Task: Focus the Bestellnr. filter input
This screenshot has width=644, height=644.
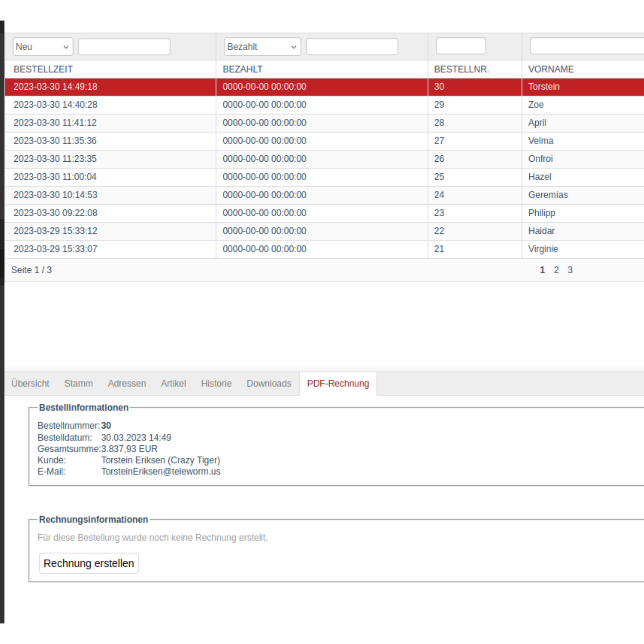Action: point(461,46)
